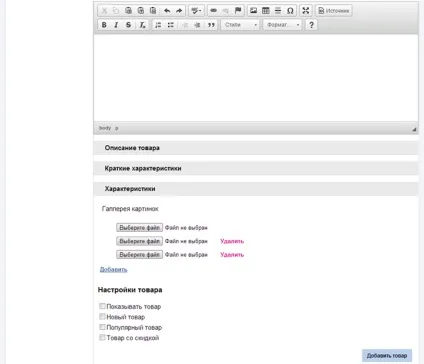Image resolution: width=424 pixels, height=364 pixels.
Task: Insert a bulleted list
Action: (171, 25)
